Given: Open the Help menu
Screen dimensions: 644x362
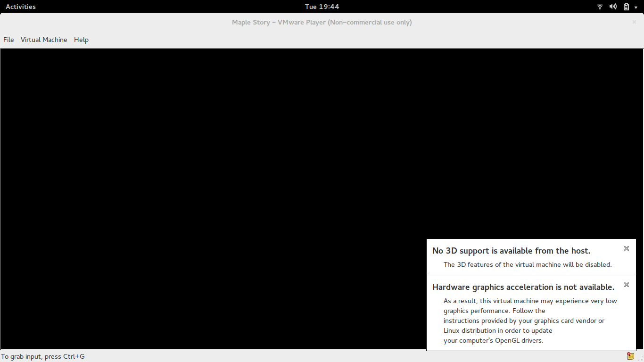Looking at the screenshot, I should (x=81, y=40).
